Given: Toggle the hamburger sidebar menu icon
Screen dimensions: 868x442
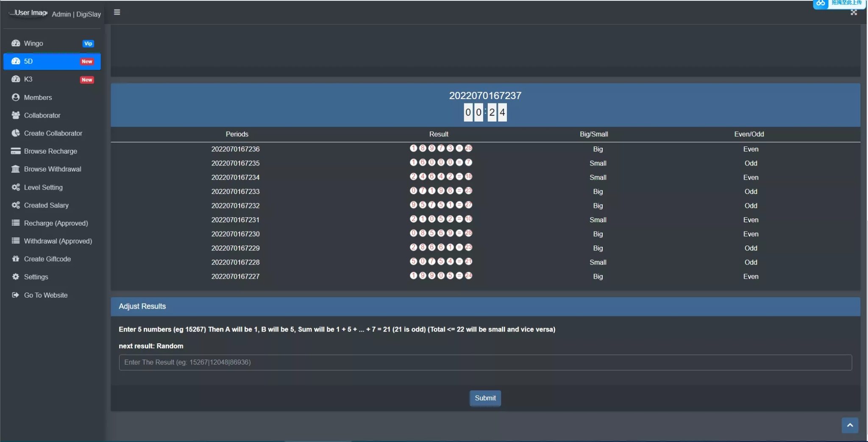Looking at the screenshot, I should pos(117,12).
